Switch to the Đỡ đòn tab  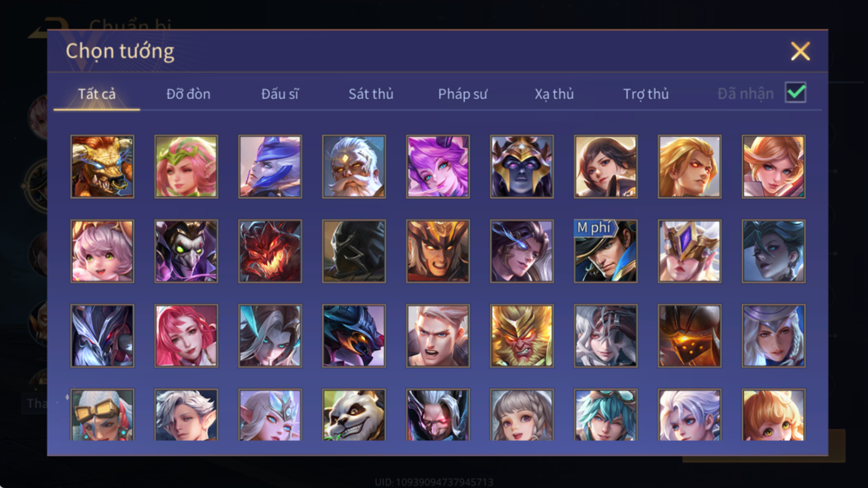coord(188,94)
